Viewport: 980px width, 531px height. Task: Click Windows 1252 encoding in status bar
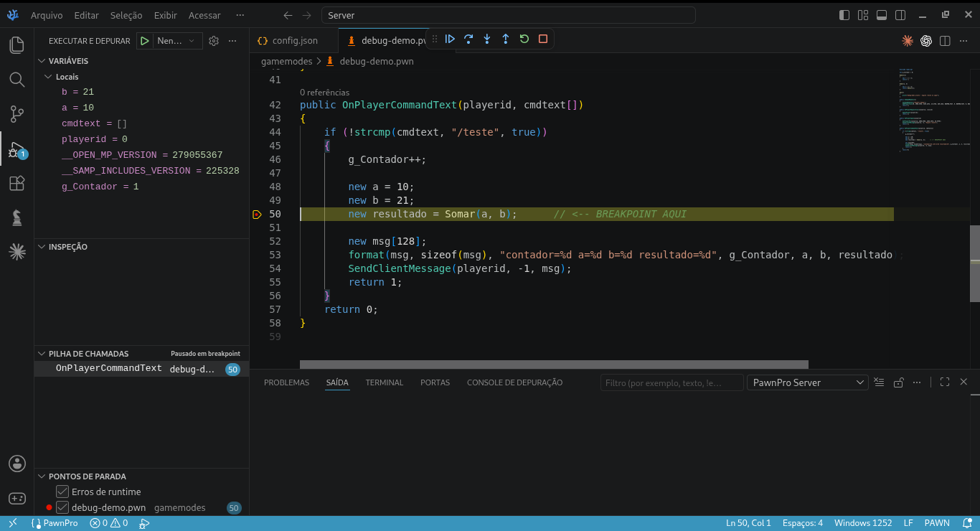point(863,523)
